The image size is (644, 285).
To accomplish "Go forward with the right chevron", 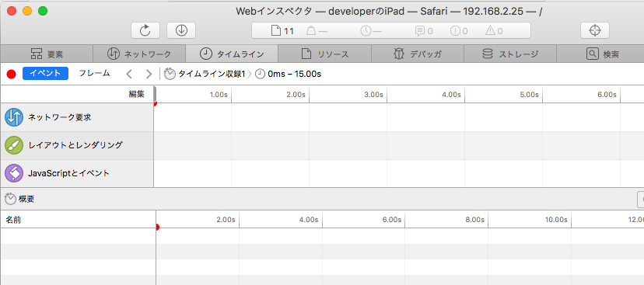I will pos(149,75).
